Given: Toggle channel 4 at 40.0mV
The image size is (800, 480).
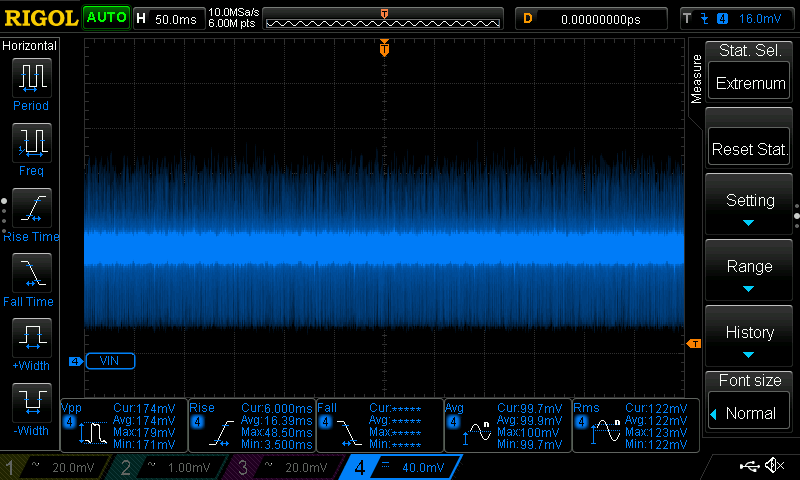Looking at the screenshot, I should [x=401, y=467].
